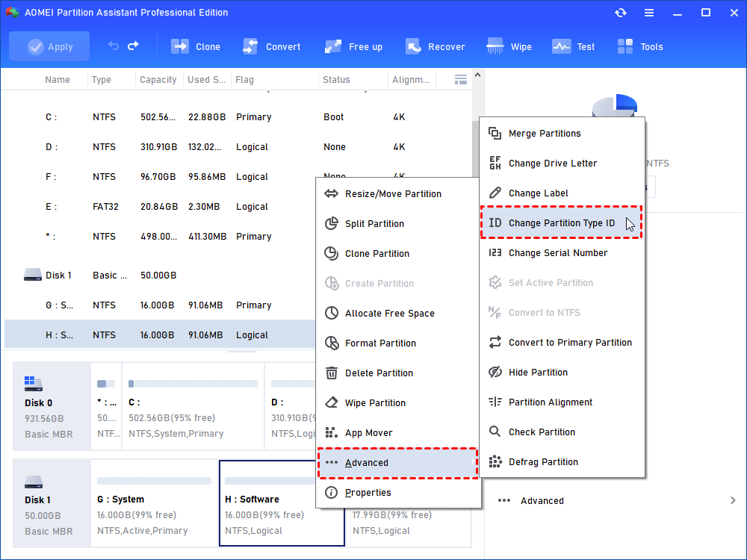
Task: Click the Disk 1 icon in disk map
Action: point(34,482)
